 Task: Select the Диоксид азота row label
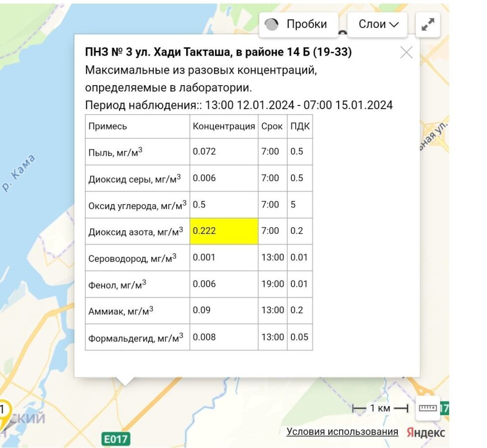pyautogui.click(x=135, y=231)
